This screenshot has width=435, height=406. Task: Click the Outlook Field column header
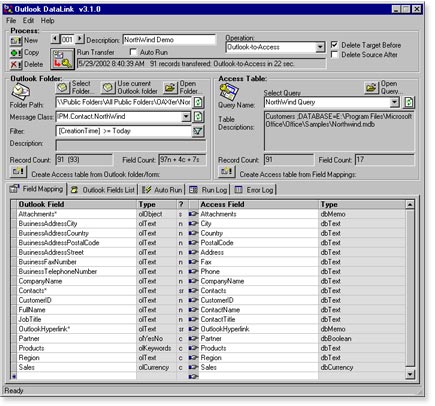tap(77, 205)
